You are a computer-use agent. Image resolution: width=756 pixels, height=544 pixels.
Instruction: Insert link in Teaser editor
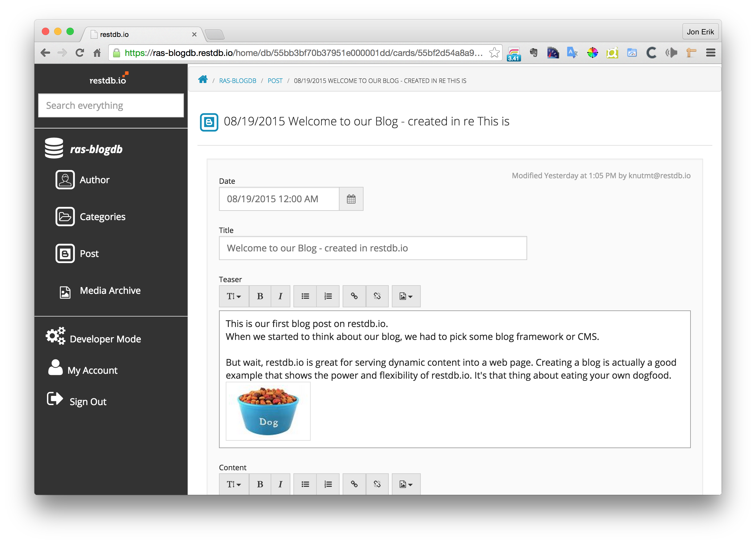click(354, 296)
